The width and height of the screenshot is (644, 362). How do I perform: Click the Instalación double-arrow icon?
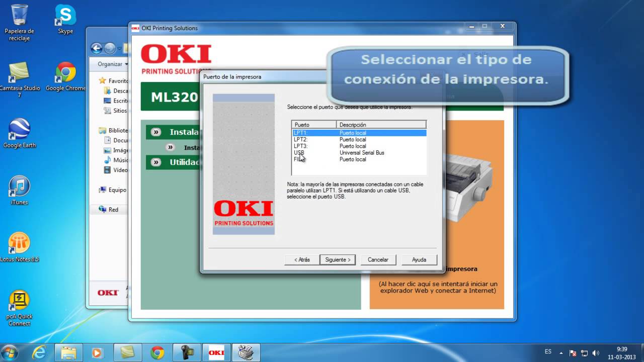pyautogui.click(x=156, y=132)
